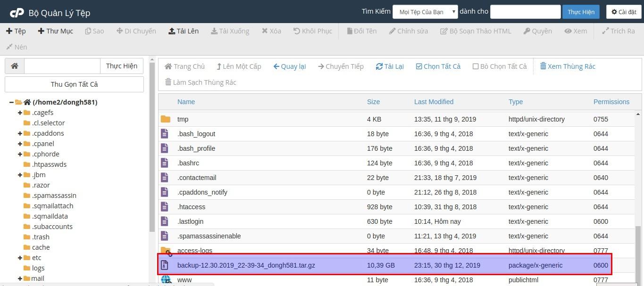Sort by Last Modified column
Viewport: 644px width, 286px height.
pos(434,102)
